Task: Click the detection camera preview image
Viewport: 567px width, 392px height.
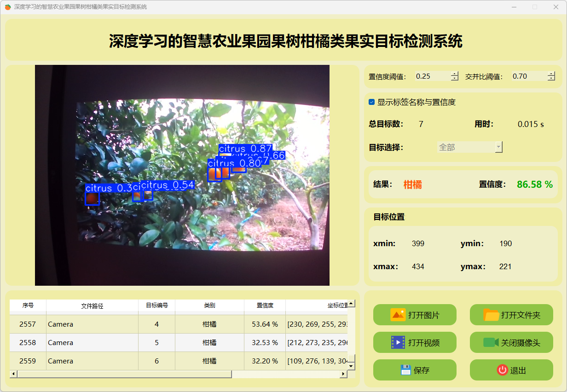Action: pyautogui.click(x=182, y=175)
